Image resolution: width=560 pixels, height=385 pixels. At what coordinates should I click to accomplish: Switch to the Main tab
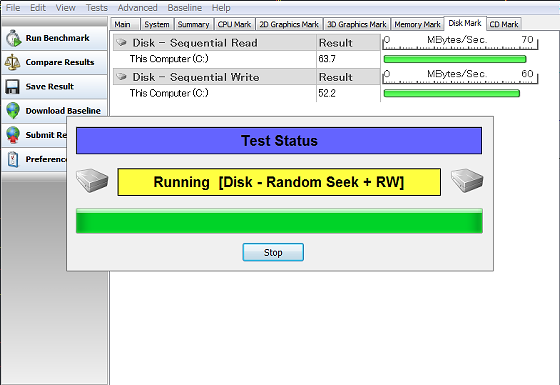coord(125,24)
